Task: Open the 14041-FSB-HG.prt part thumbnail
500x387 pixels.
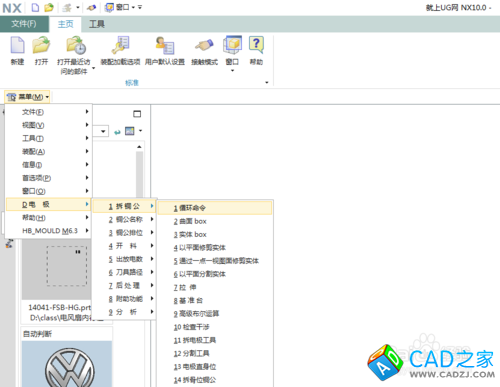Action: click(x=57, y=269)
